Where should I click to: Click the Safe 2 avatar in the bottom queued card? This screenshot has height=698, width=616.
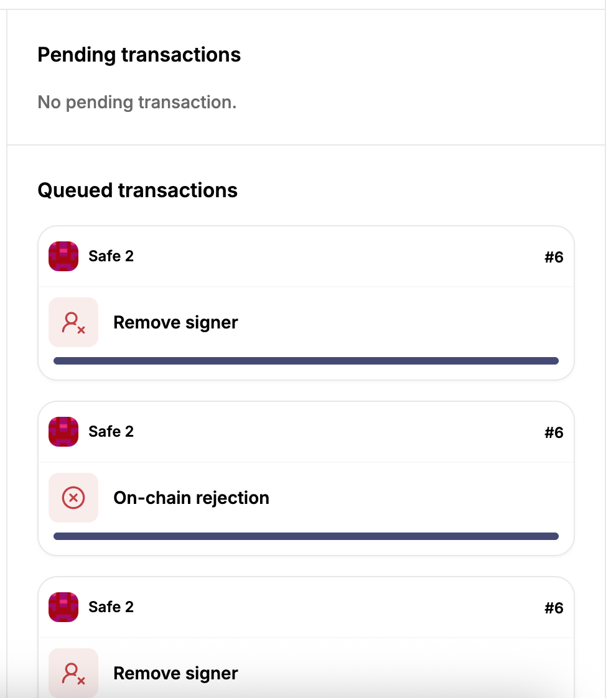[63, 607]
